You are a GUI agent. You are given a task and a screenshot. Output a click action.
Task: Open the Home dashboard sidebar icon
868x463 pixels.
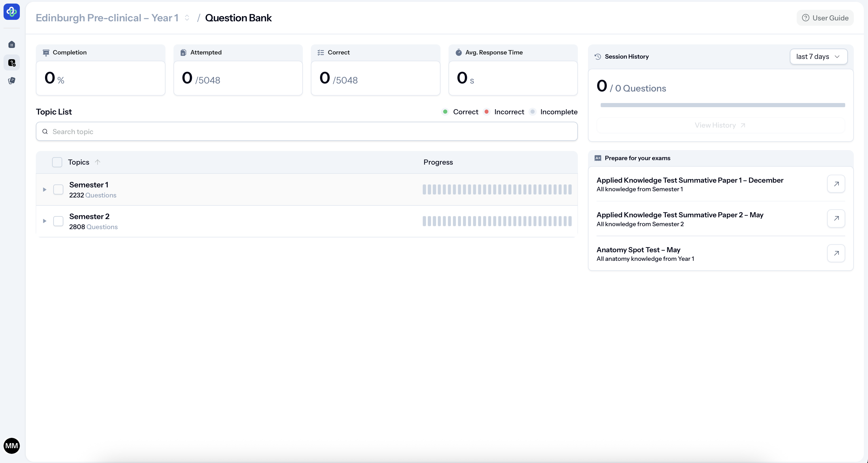[12, 44]
